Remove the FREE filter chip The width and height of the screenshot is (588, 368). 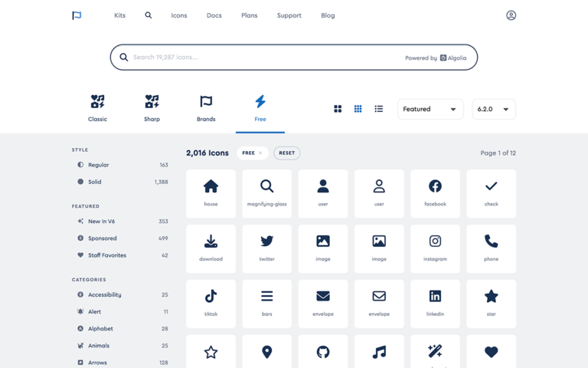[x=260, y=153]
